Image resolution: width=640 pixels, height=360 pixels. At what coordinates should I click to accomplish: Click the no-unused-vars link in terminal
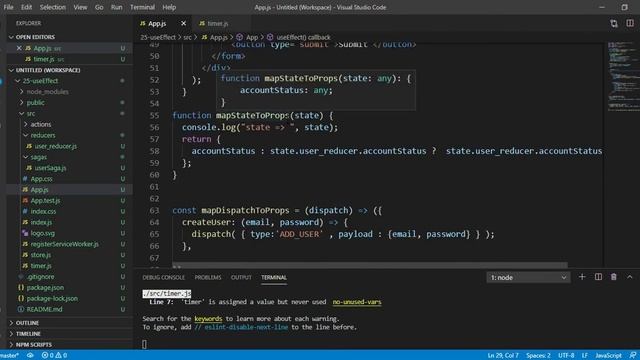(x=357, y=302)
